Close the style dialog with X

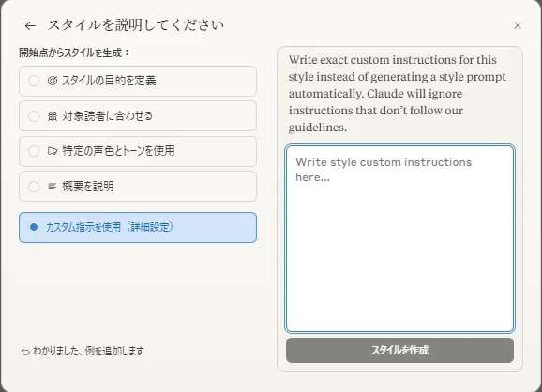tap(517, 25)
